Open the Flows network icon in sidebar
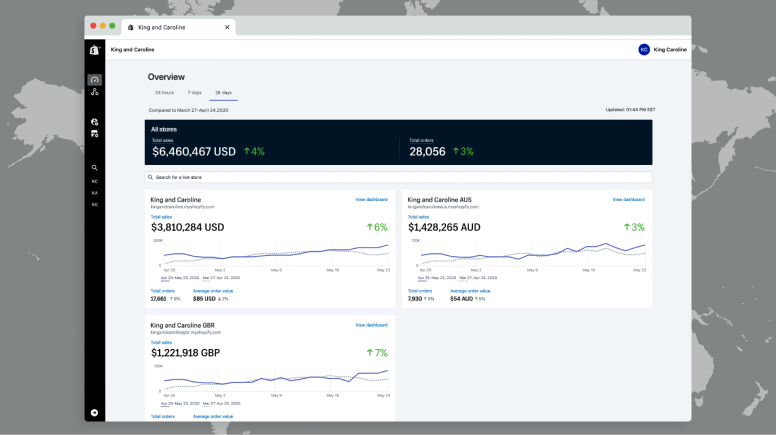Viewport: 776px width, 435px height. pos(95,92)
